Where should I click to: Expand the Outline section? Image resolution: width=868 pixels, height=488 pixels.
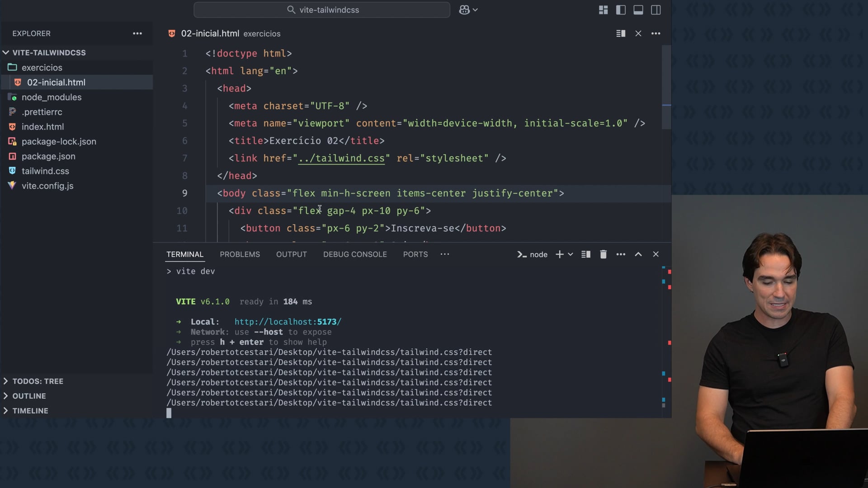[29, 396]
